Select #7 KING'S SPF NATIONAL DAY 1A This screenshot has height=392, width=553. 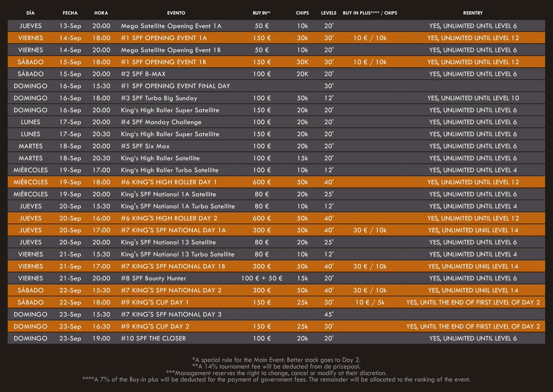(x=173, y=230)
